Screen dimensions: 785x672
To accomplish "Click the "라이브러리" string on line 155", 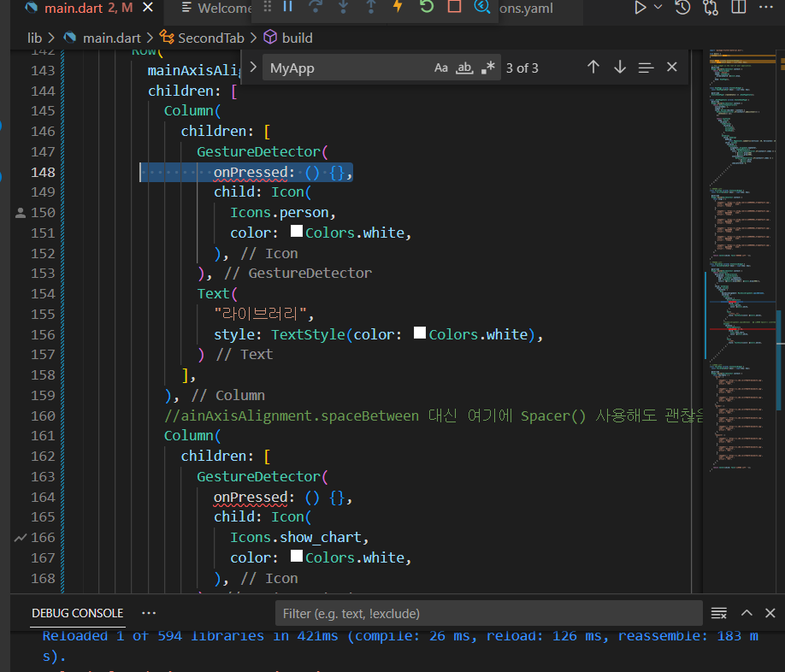I will tap(260, 314).
